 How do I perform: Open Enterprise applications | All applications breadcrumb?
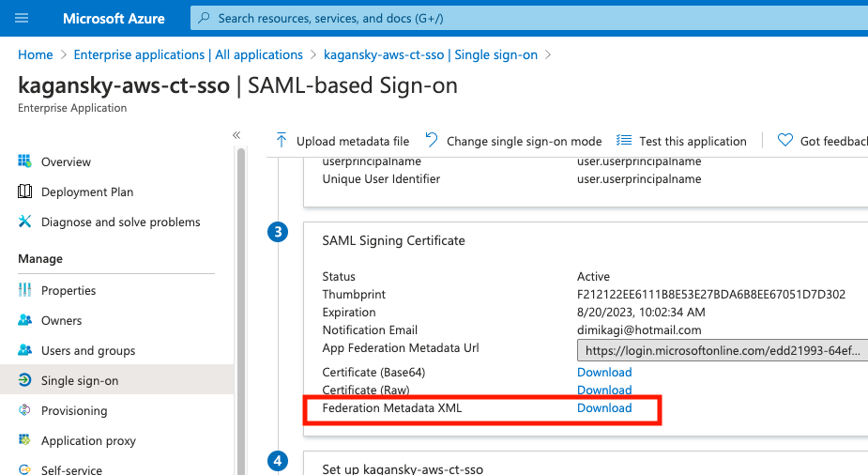pyautogui.click(x=189, y=54)
